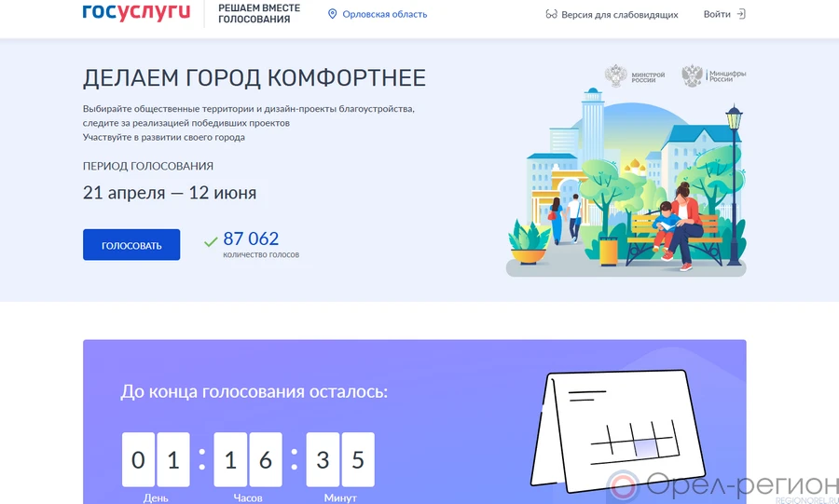Open the Решаем вместе голосования section
Screen dimensions: 839x504
259,13
